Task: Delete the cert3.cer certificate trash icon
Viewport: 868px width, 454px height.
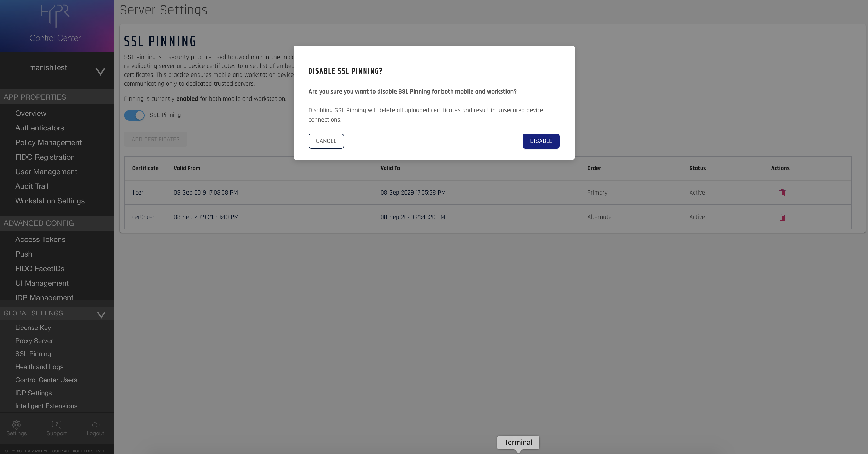Action: [782, 217]
